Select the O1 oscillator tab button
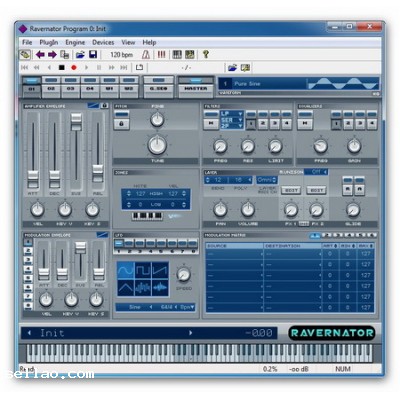400x400 pixels. pos(31,89)
